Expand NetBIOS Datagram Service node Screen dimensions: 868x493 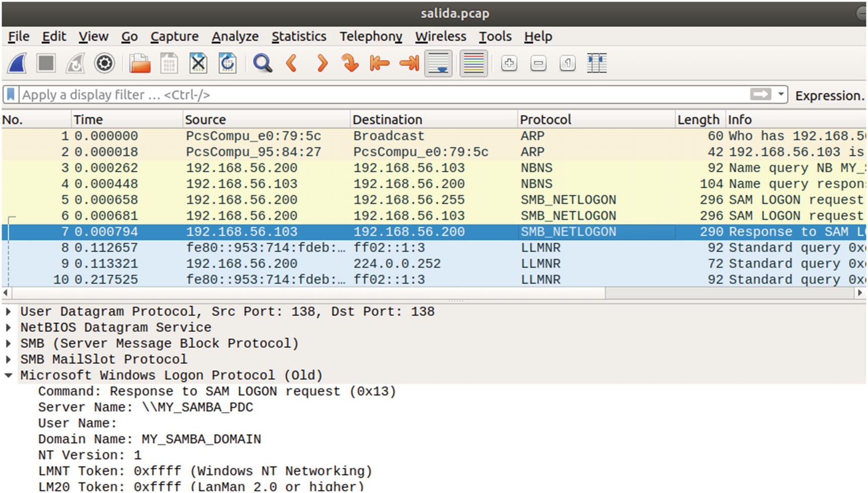[9, 327]
